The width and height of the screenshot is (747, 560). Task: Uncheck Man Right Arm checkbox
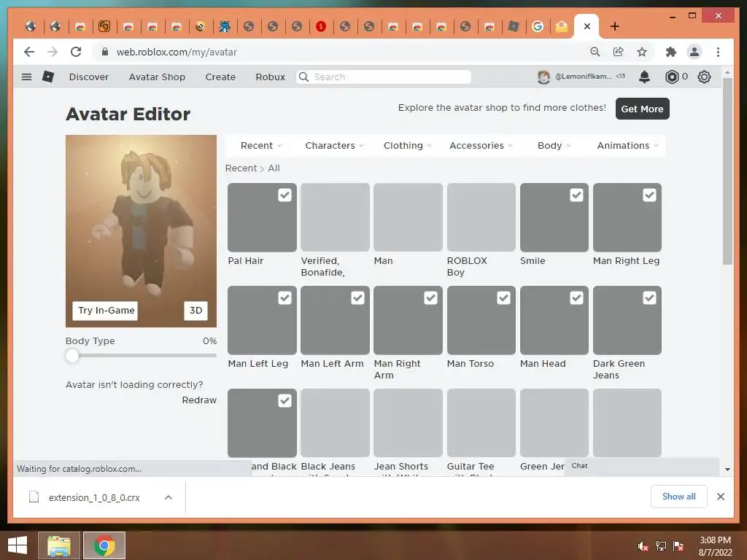(430, 298)
